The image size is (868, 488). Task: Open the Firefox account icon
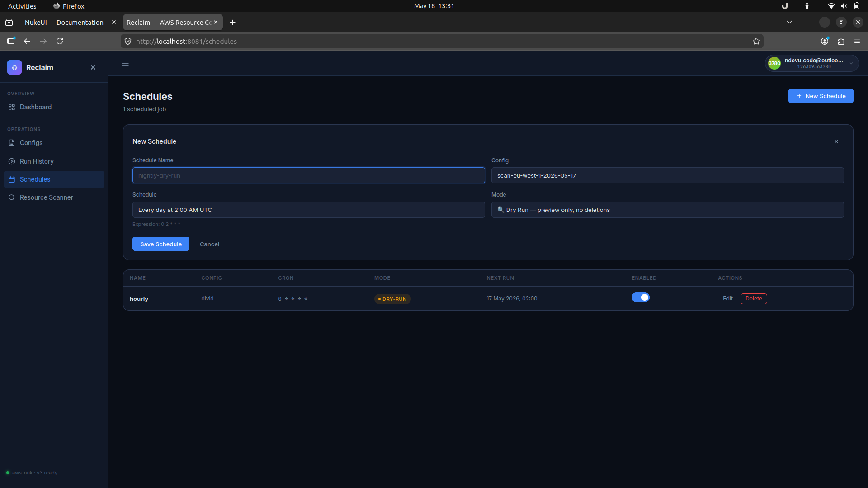pos(825,41)
